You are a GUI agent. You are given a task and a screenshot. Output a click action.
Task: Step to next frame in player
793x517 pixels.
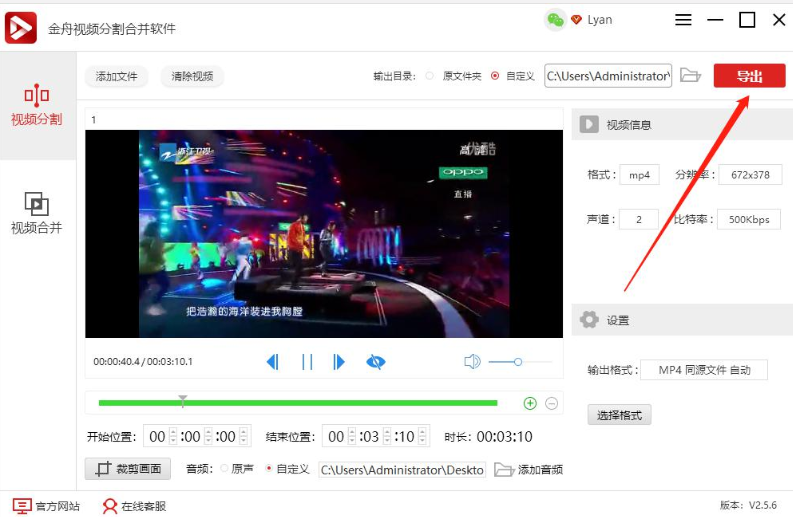(340, 362)
